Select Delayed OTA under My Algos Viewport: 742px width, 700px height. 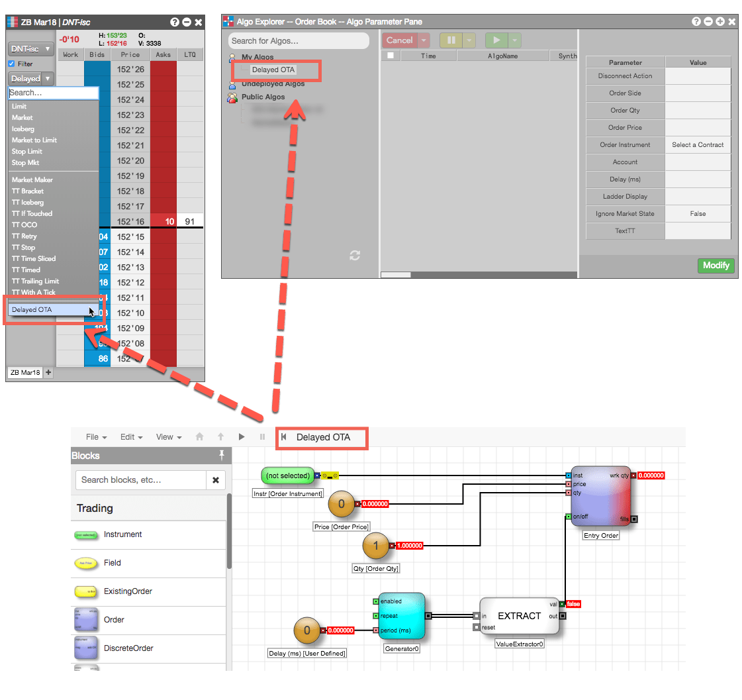(273, 70)
